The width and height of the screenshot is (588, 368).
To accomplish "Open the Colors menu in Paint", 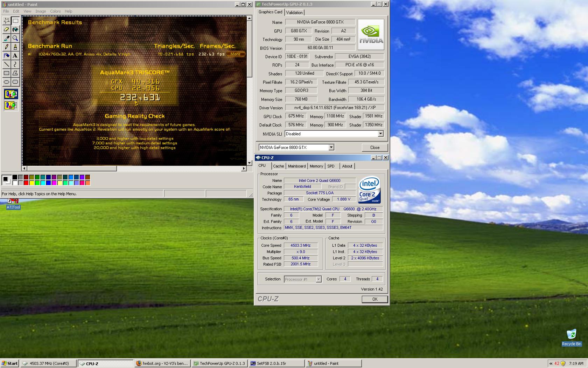I will click(x=55, y=11).
